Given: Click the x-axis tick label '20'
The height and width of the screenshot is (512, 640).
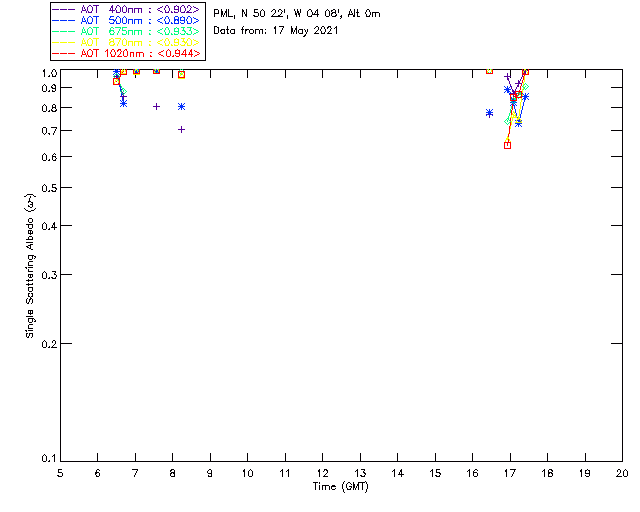Looking at the screenshot, I should (x=622, y=473).
